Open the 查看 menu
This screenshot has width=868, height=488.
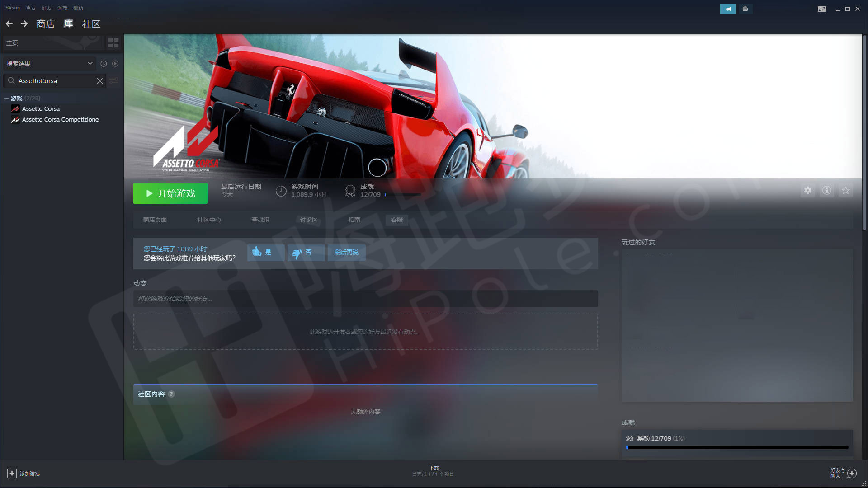(31, 8)
